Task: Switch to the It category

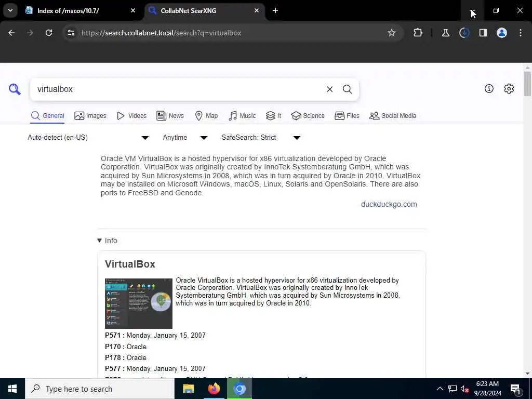Action: [x=273, y=116]
